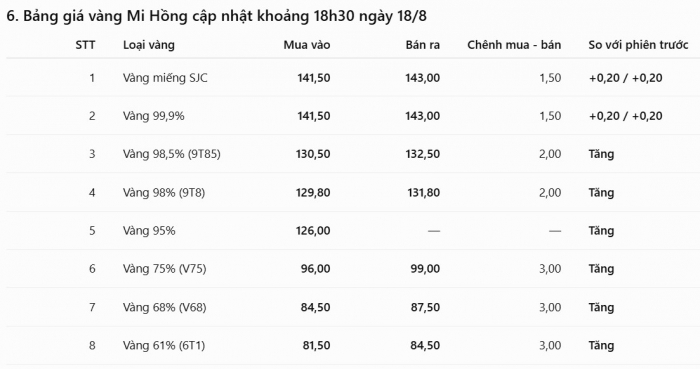Select the 'Vàng 75% (V75)' row label
Viewport: 700px width, 369px height.
(x=165, y=269)
